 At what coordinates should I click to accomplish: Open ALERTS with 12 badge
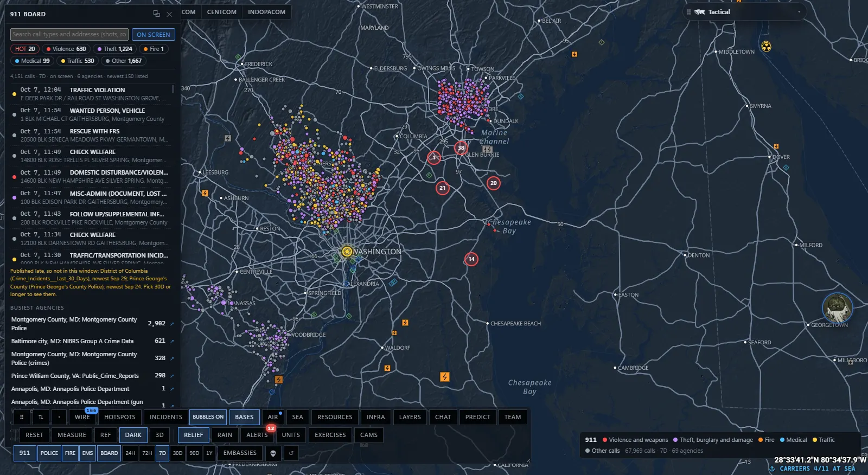[x=257, y=435]
